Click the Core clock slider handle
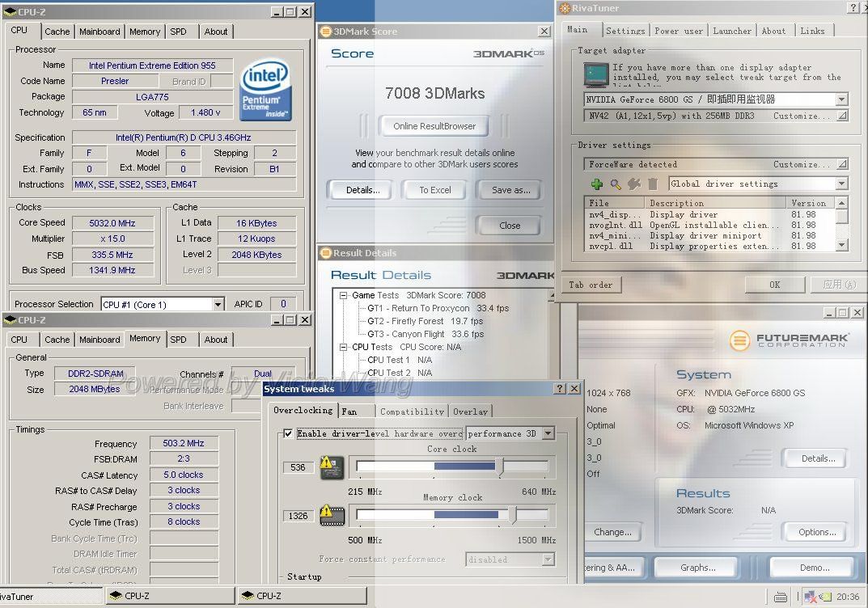The image size is (868, 608). (x=502, y=467)
